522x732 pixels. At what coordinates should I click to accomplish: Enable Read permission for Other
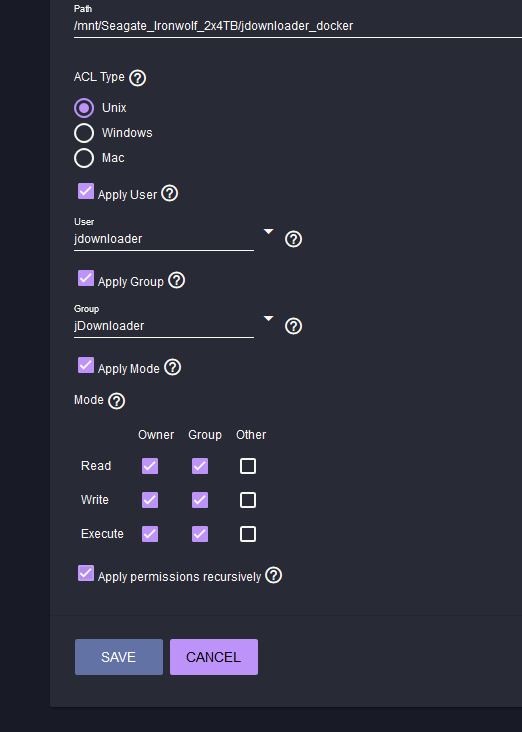[247, 466]
